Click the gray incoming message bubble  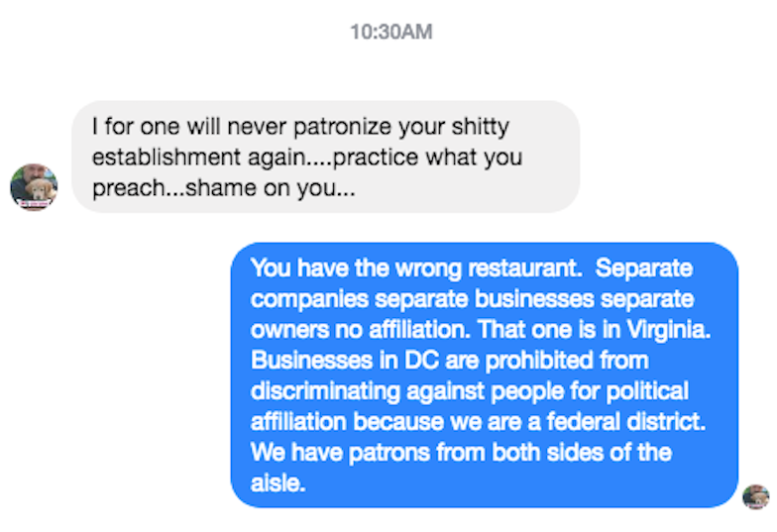[325, 157]
